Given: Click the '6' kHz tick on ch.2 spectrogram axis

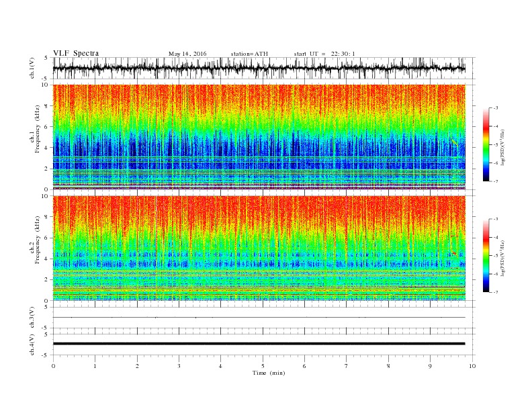Looking at the screenshot, I should click(x=48, y=238).
